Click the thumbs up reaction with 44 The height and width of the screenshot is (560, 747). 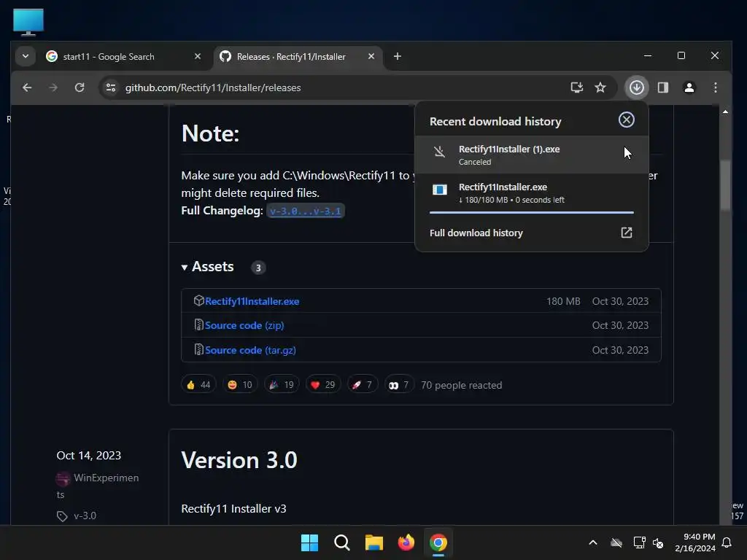(x=198, y=385)
